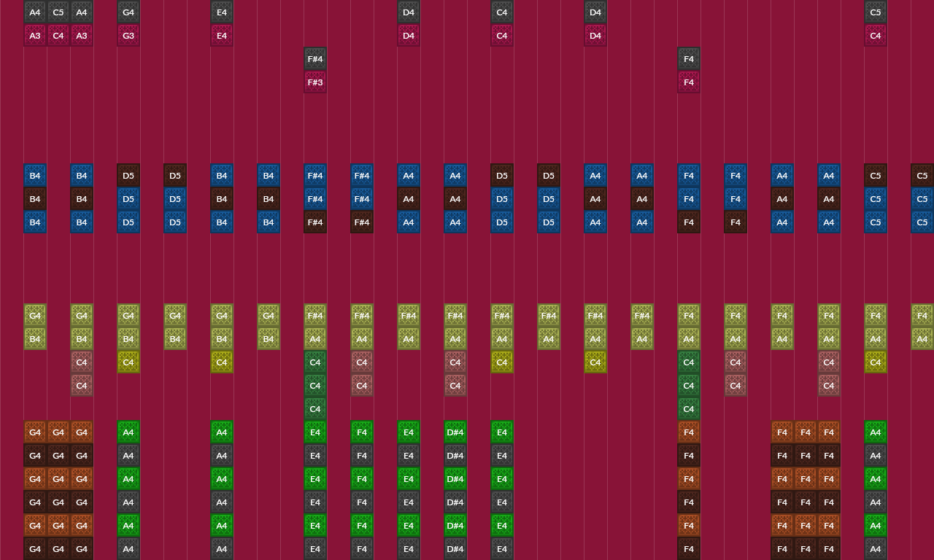This screenshot has width=934, height=560.
Task: Click the topmost green F4 block
Action: pyautogui.click(x=362, y=432)
